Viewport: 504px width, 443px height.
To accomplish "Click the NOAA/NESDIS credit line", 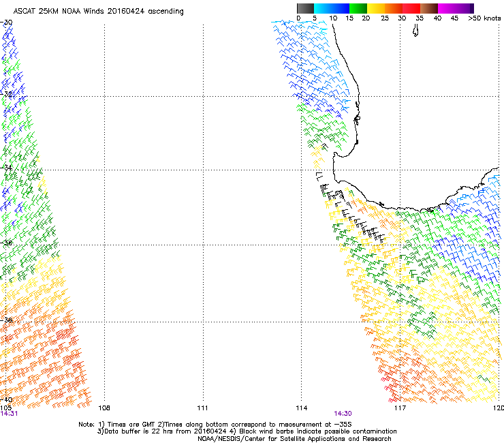I will 294,439.
